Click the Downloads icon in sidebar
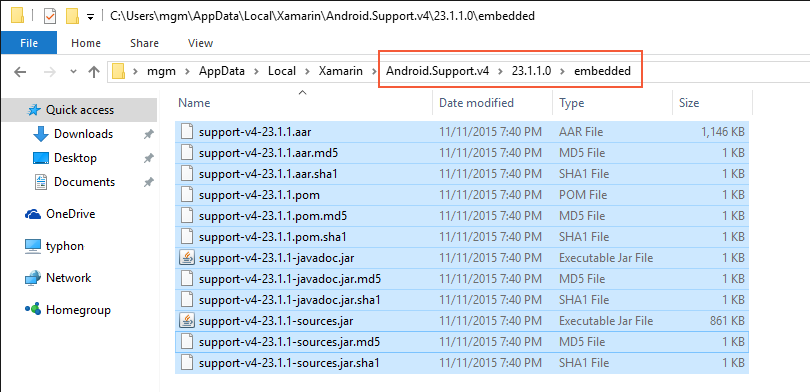This screenshot has width=810, height=392. pyautogui.click(x=41, y=134)
